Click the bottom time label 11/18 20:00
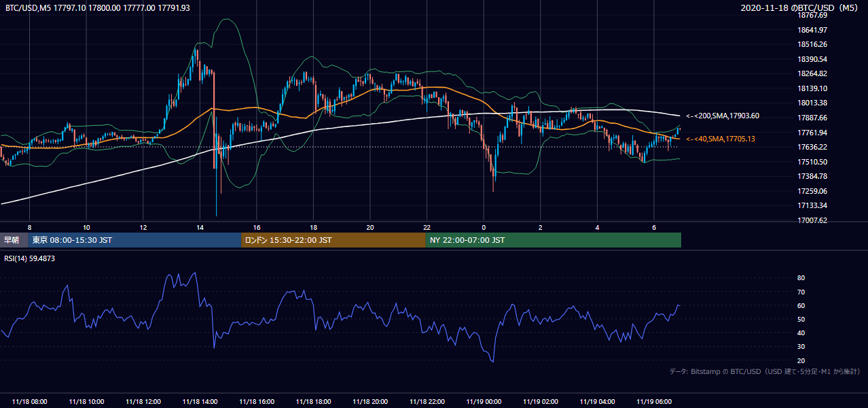868x408 pixels. click(x=370, y=402)
